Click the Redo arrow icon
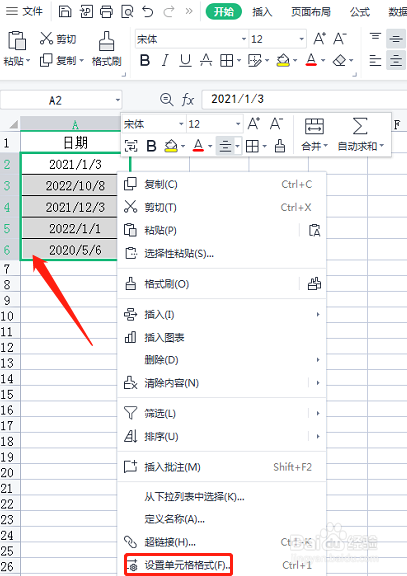The height and width of the screenshot is (576, 407). [169, 12]
